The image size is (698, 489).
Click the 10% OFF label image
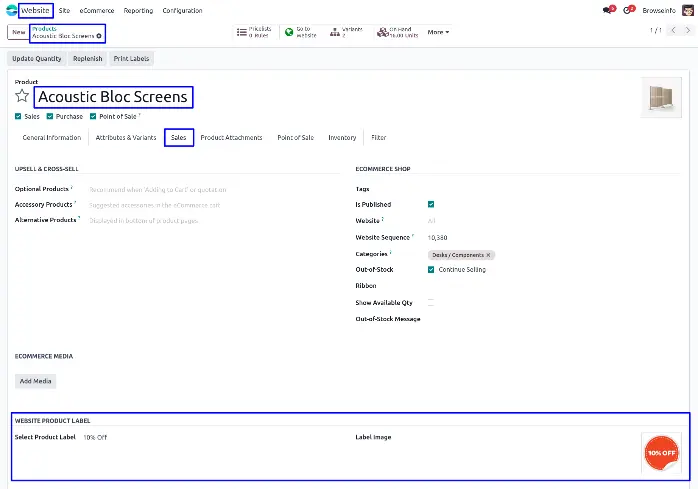pos(660,452)
